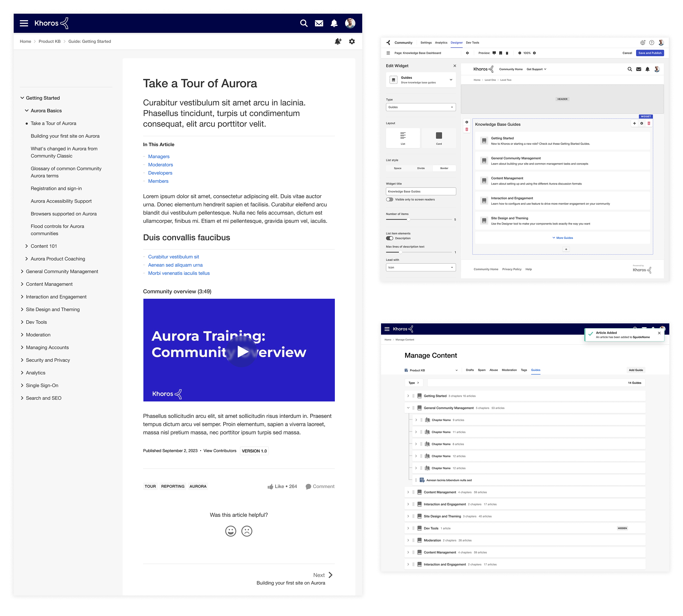683x616 pixels.
Task: Click the search icon in the Khoros header
Action: (303, 23)
